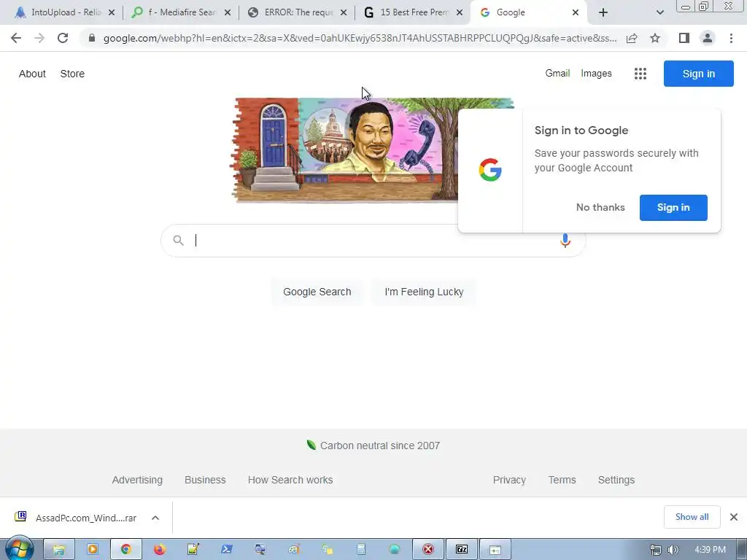This screenshot has width=747, height=560.
Task: Close the Google tab
Action: pos(576,13)
